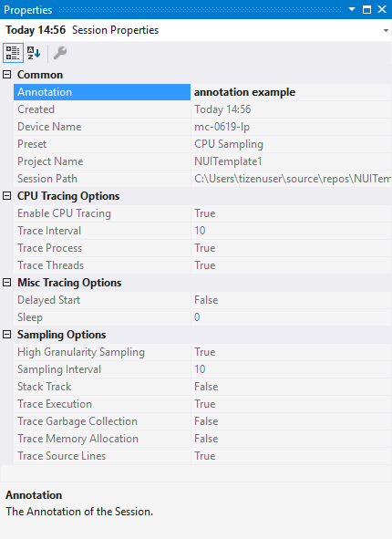Viewport: 392px width, 539px height.
Task: Click the Enable CPU Tracing True value
Action: pos(205,213)
